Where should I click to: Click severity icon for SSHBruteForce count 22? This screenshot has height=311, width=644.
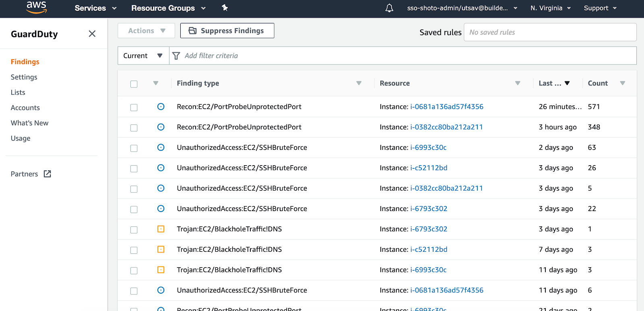[x=161, y=209]
